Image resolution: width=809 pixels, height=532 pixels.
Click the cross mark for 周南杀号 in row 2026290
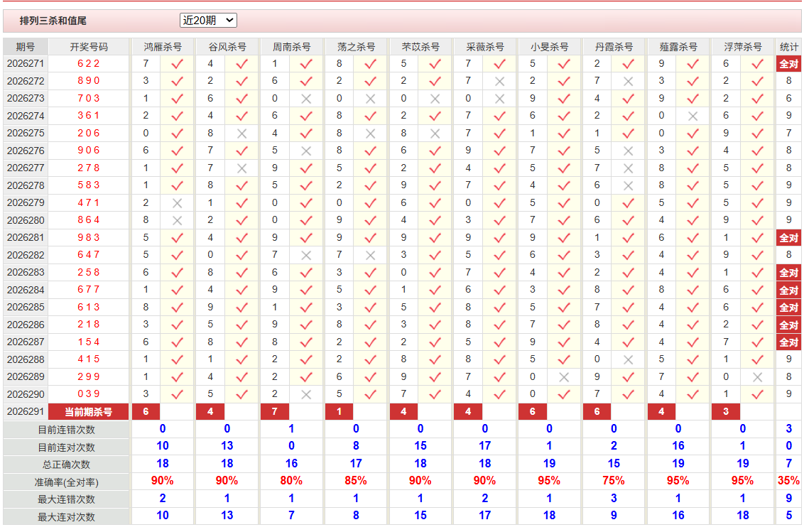306,395
